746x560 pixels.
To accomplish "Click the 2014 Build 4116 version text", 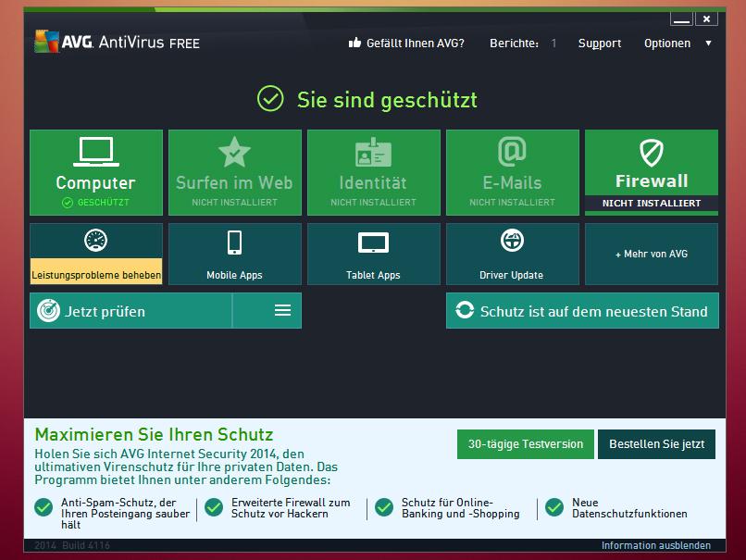I will click(72, 545).
